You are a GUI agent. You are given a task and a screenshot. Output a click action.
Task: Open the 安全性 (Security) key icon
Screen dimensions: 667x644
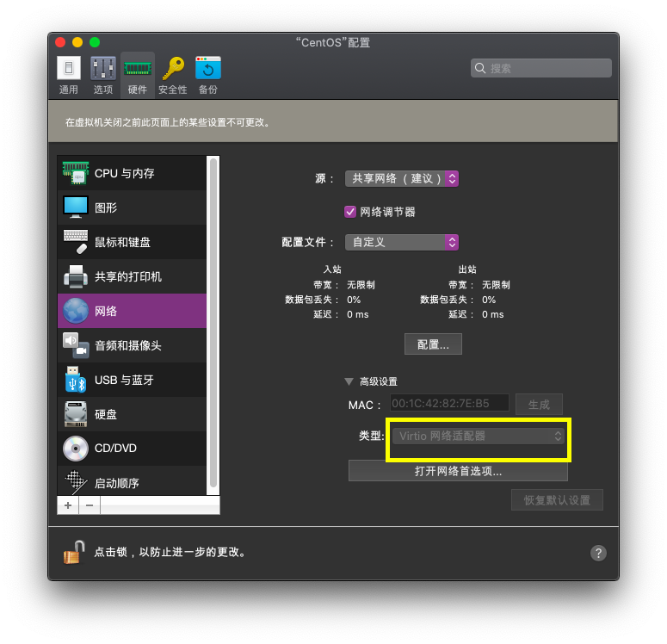(x=173, y=68)
